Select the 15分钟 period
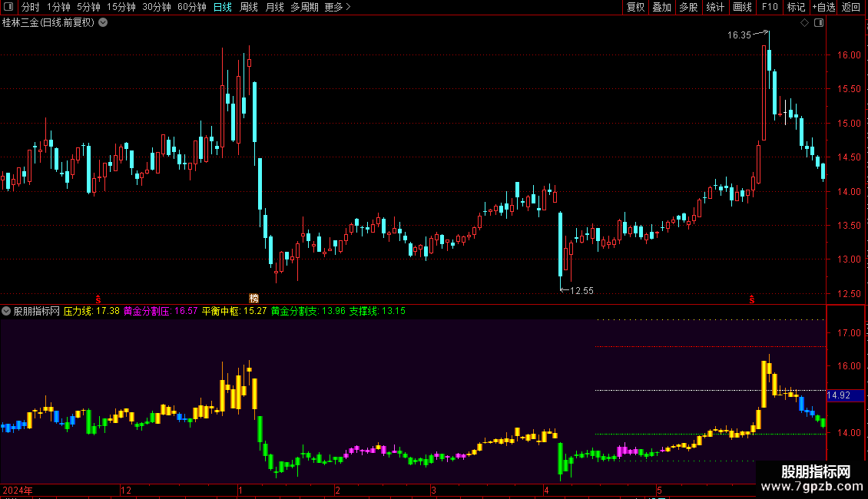The height and width of the screenshot is (499, 868). [x=121, y=7]
